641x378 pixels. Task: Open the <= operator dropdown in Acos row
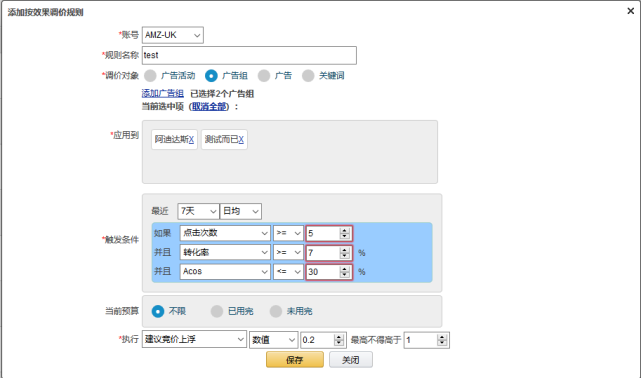click(x=288, y=272)
